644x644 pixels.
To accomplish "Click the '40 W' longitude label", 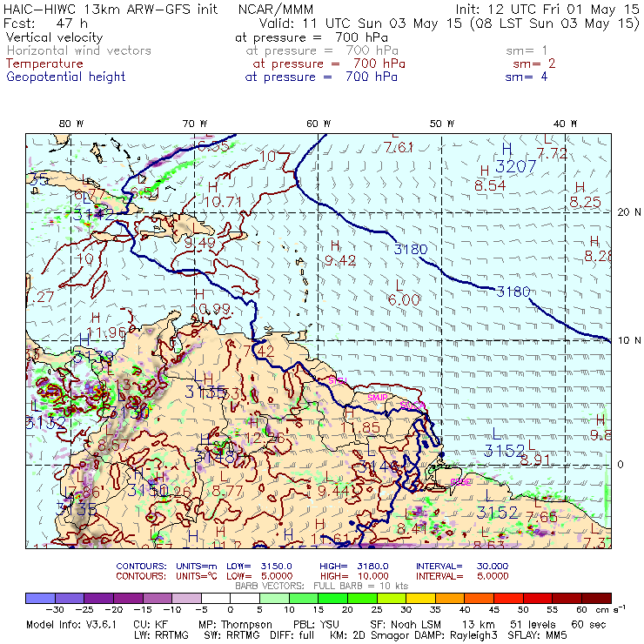I will pyautogui.click(x=565, y=124).
